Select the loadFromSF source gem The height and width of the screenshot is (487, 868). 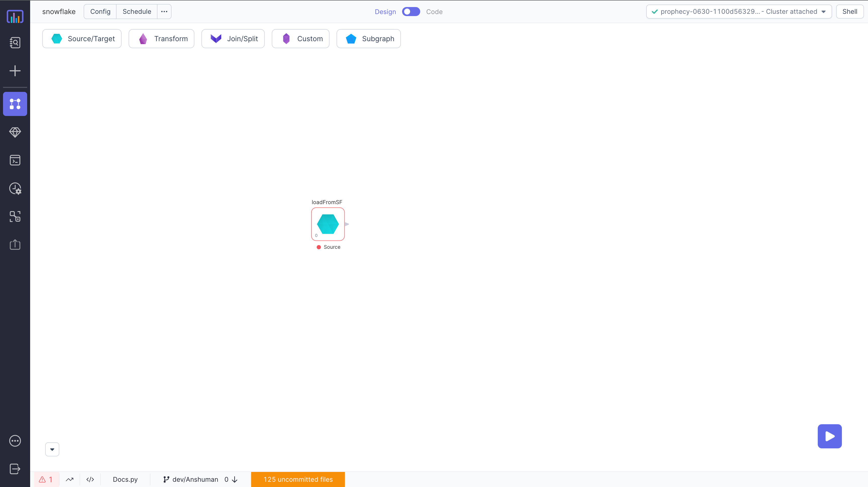click(328, 224)
